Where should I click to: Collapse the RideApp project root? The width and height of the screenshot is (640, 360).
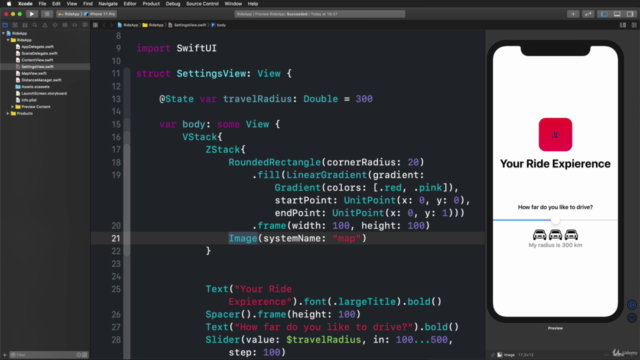[4, 33]
